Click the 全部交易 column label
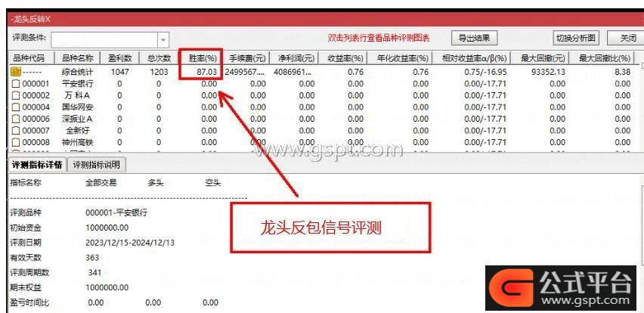Image resolution: width=644 pixels, height=313 pixels. (x=101, y=183)
